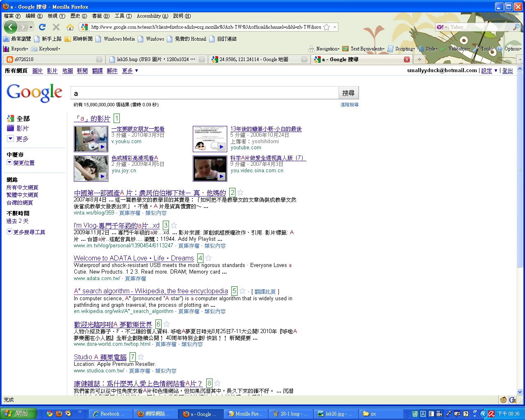Open the A* search algorithm Wikipedia result
Image resolution: width=525 pixels, height=420 pixels.
click(x=151, y=291)
